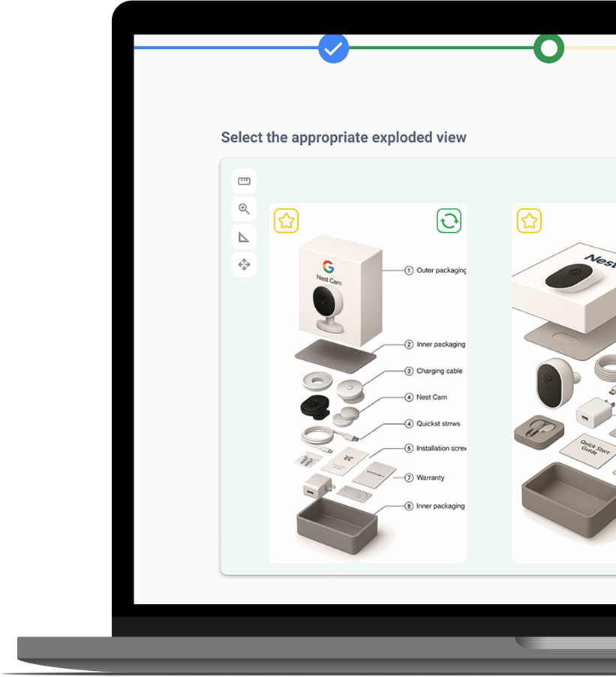The image size is (616, 677).
Task: Go back to the completed blue checkmark step
Action: click(334, 48)
